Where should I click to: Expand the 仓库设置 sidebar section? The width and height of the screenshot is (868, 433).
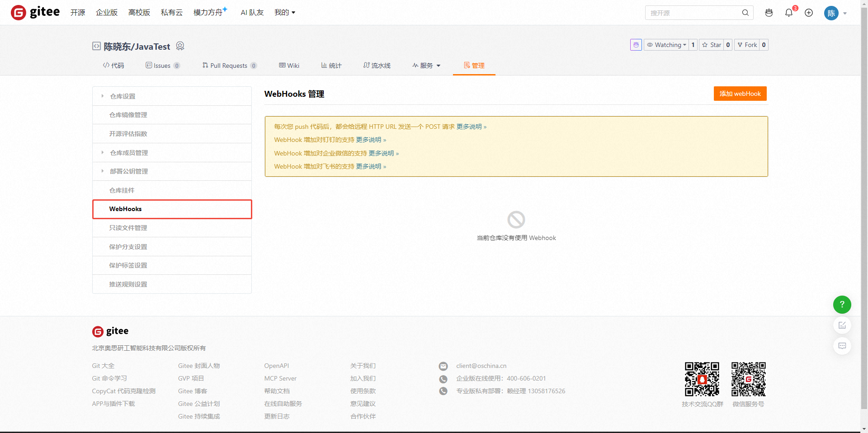[123, 96]
